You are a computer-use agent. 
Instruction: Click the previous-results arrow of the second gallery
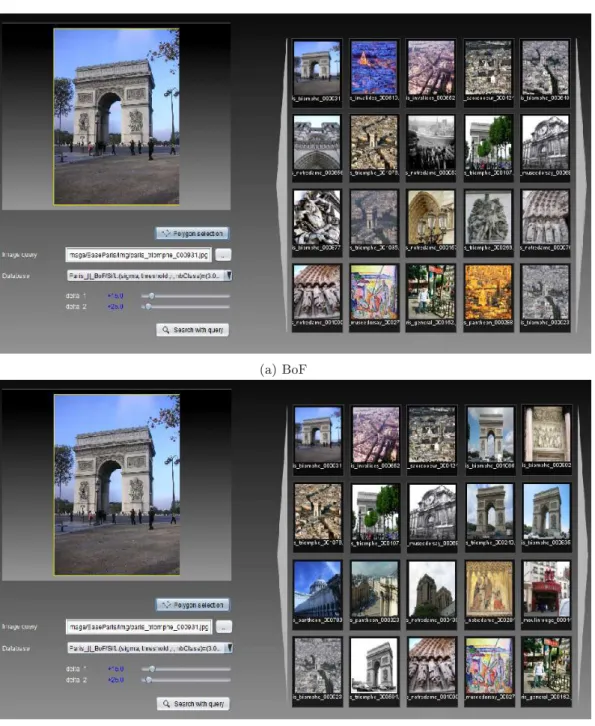[x=282, y=556]
